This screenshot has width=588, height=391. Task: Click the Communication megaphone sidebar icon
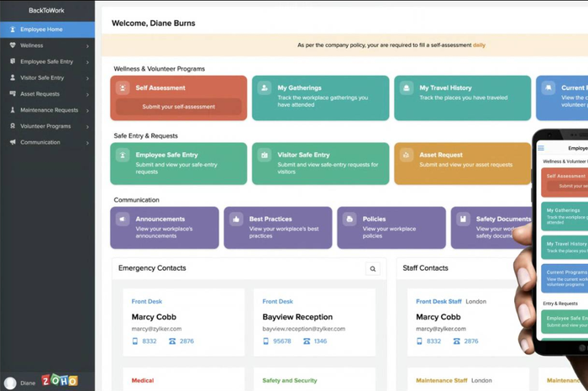13,142
